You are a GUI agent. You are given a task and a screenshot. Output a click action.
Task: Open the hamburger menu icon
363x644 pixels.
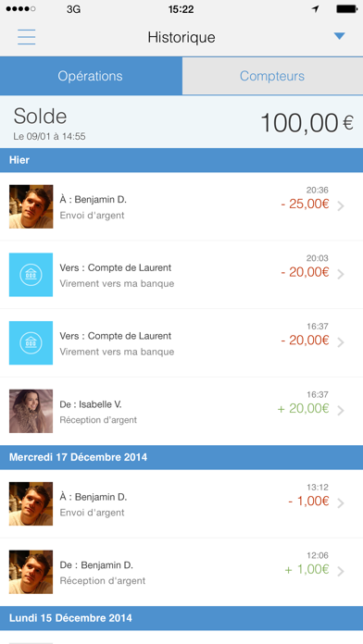point(26,37)
